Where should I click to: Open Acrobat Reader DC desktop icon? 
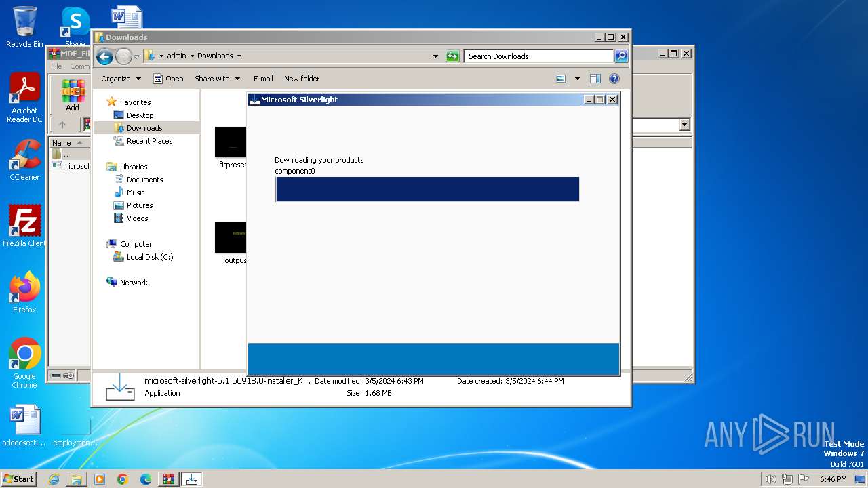[x=24, y=98]
